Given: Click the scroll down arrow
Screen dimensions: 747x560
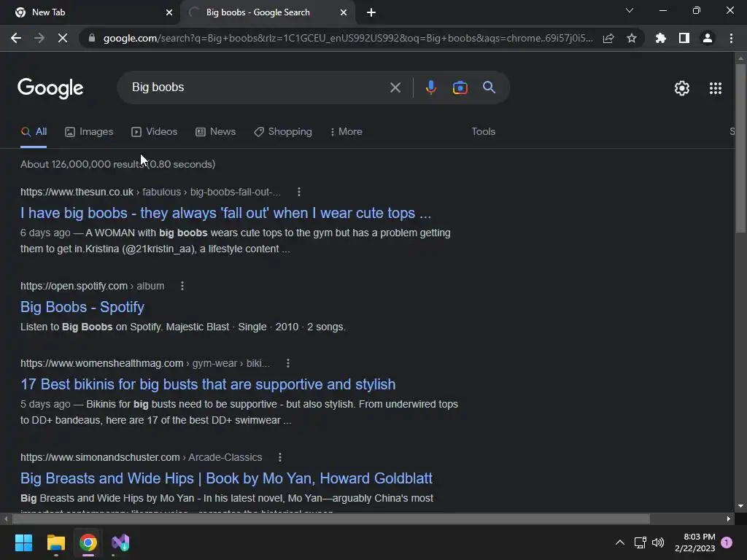Looking at the screenshot, I should point(740,506).
